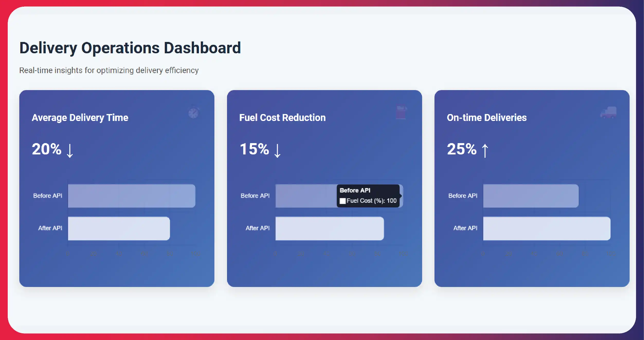The image size is (644, 340).
Task: Select the After API bar in On-time Deliveries
Action: tap(547, 228)
